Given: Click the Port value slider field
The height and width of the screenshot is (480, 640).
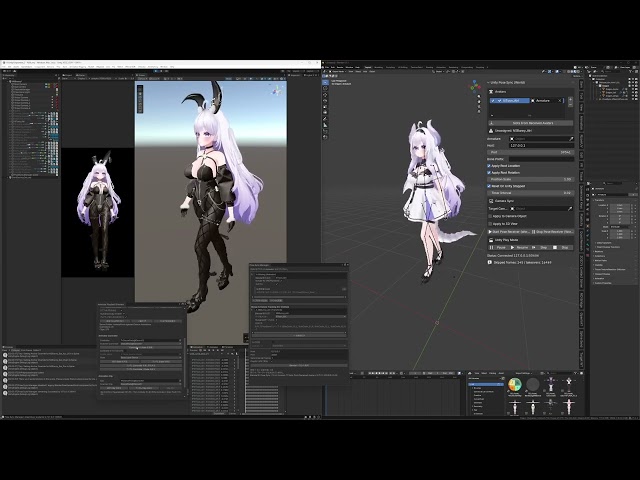Looking at the screenshot, I should 531,152.
